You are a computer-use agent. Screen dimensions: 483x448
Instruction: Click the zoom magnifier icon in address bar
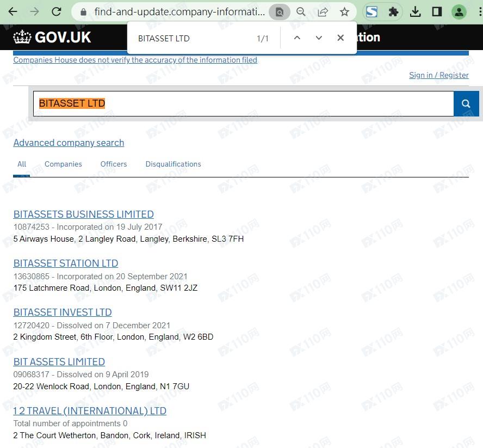point(301,12)
